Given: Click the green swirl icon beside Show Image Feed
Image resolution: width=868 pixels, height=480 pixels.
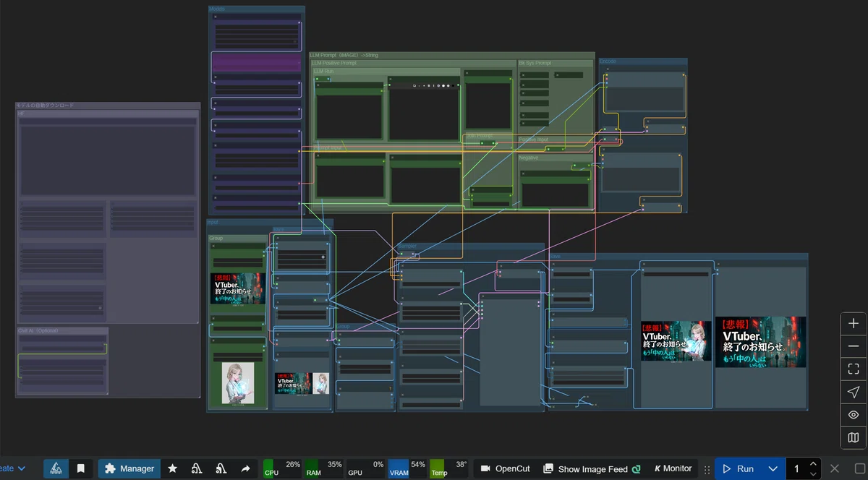Looking at the screenshot, I should (636, 469).
